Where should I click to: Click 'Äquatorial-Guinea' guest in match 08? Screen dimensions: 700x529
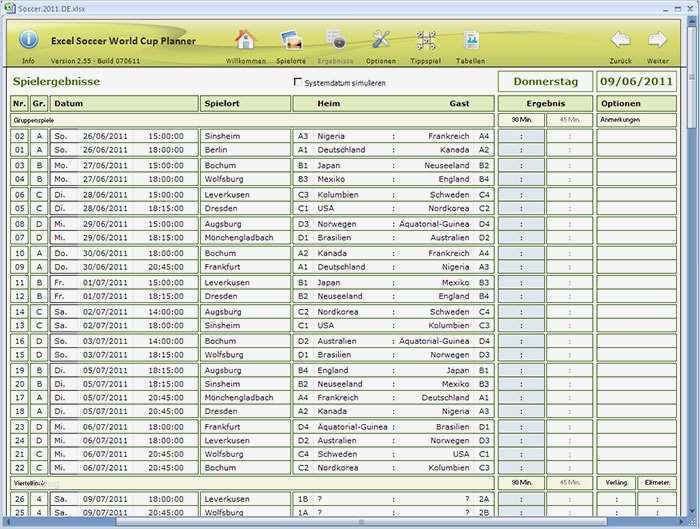[434, 224]
